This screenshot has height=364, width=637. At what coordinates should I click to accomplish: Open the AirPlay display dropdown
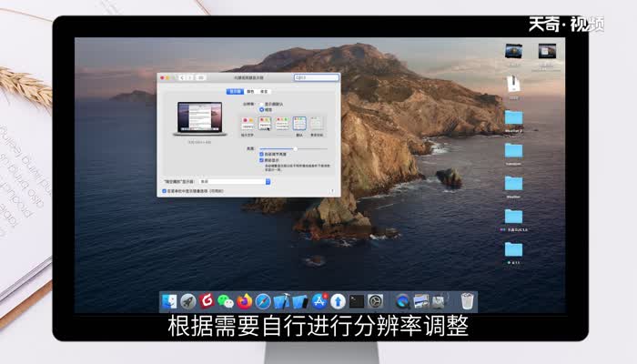pos(235,181)
